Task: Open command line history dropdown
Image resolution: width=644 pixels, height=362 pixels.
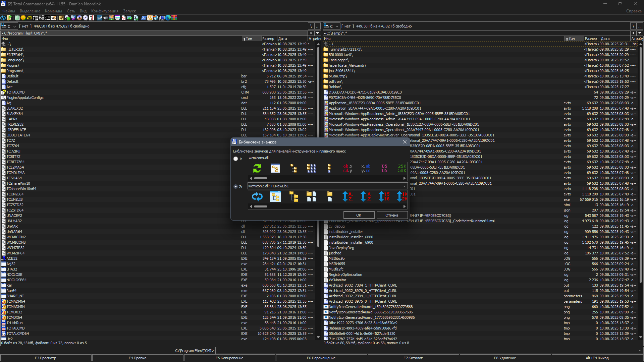Action: [640, 351]
